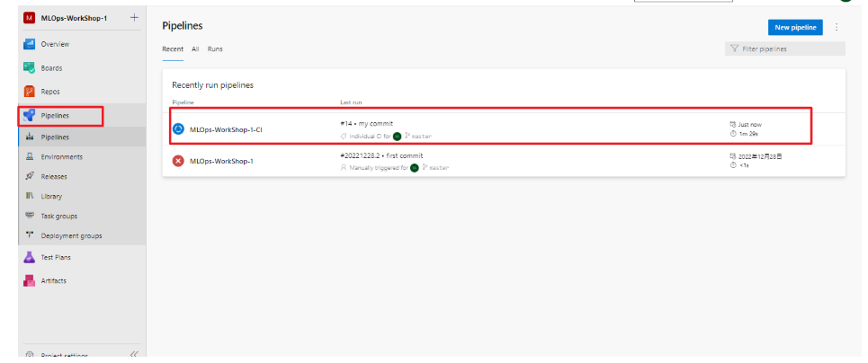868x363 pixels.
Task: Collapse the sidebar with double chevron
Action: pyautogui.click(x=134, y=354)
